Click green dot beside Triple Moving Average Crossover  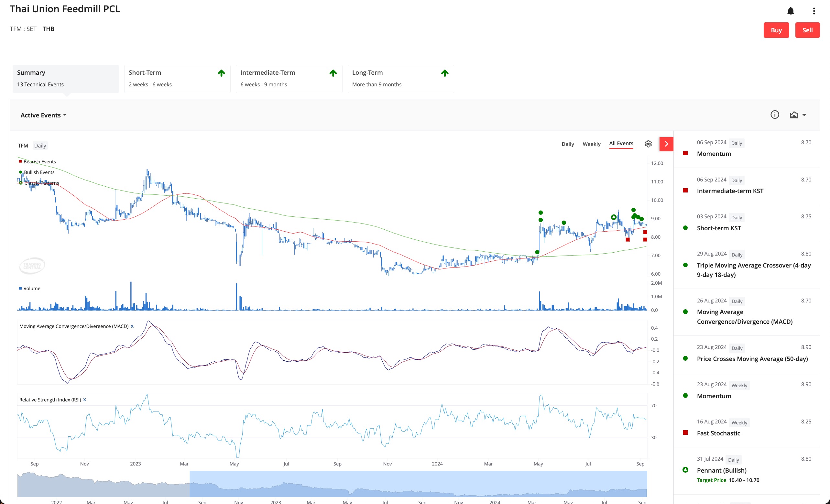(685, 265)
